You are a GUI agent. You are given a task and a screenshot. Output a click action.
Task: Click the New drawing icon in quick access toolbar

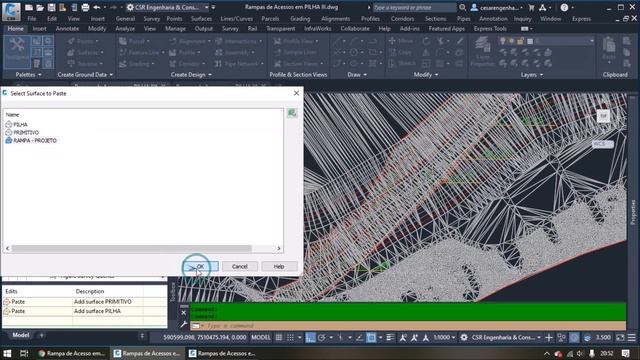click(29, 7)
